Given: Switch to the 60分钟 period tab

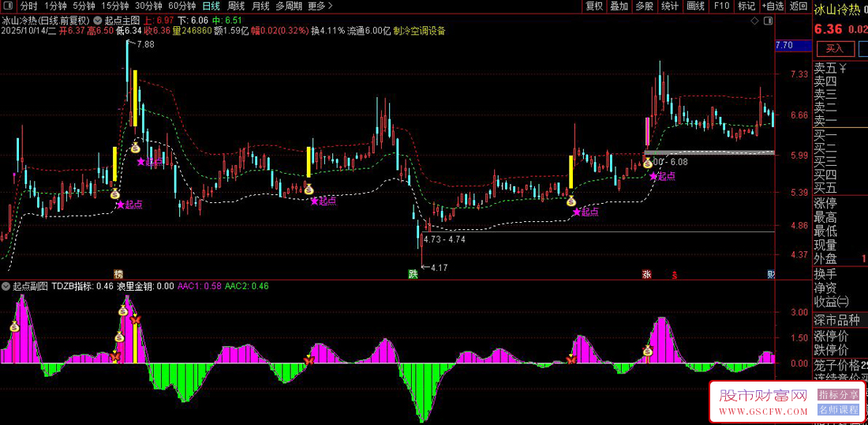Looking at the screenshot, I should click(x=181, y=6).
